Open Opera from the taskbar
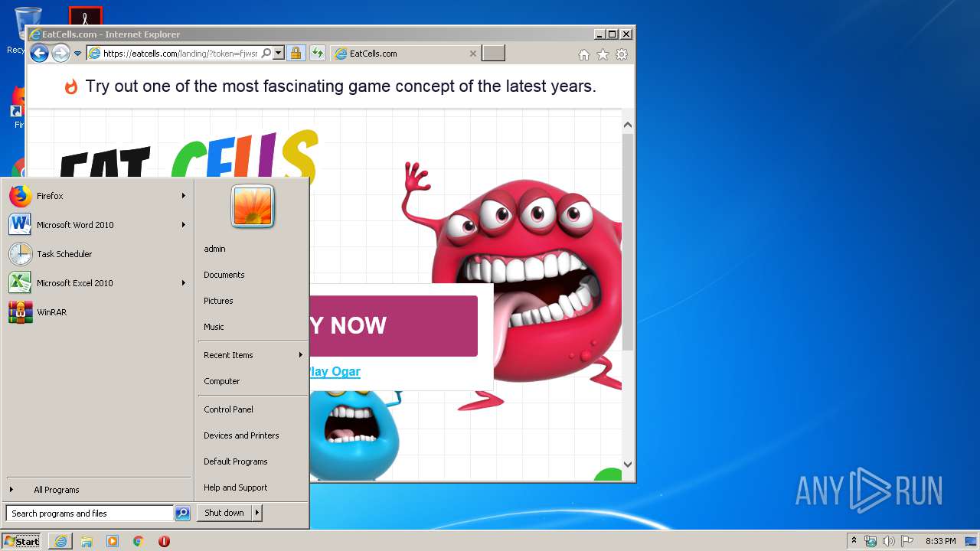Viewport: 980px width, 551px height. click(164, 541)
